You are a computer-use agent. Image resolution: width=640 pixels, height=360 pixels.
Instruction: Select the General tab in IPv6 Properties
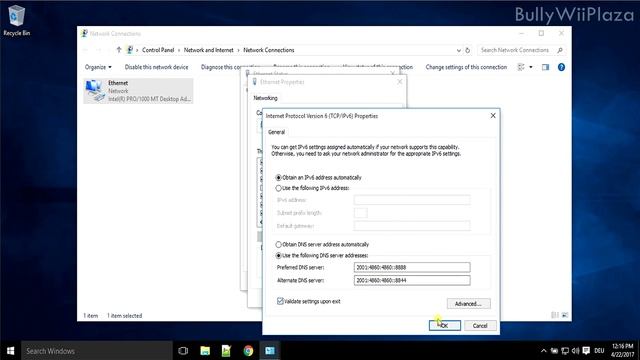point(276,132)
